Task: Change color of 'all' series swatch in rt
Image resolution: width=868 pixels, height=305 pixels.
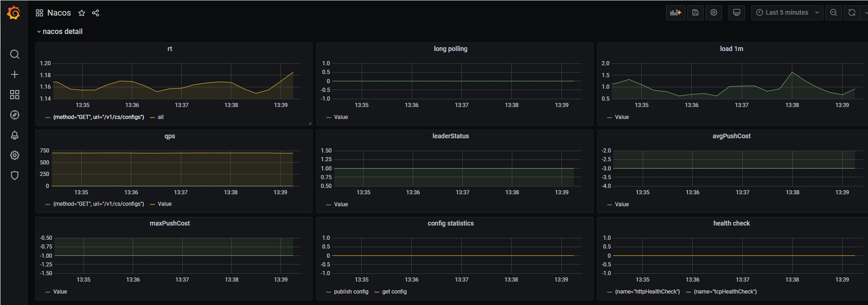Action: [x=152, y=118]
